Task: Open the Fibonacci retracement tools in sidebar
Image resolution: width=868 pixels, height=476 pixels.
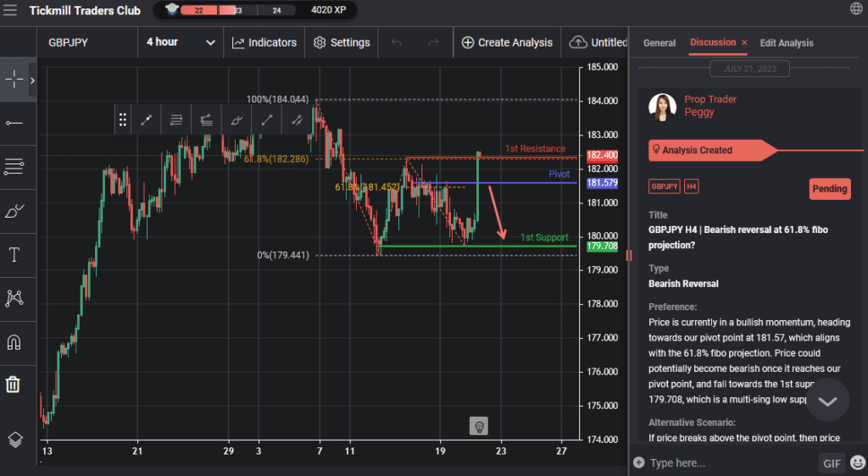Action: (14, 166)
